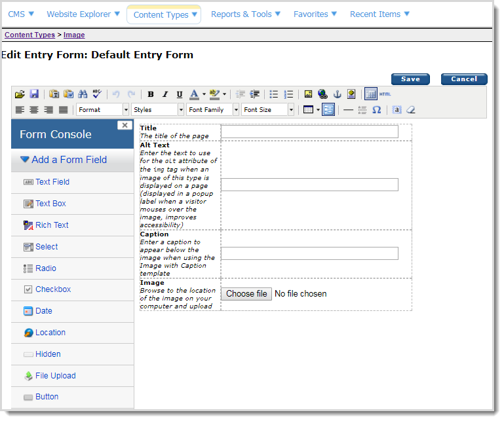Close the Form Console panel
Viewport: 504px width, 421px height.
point(125,126)
